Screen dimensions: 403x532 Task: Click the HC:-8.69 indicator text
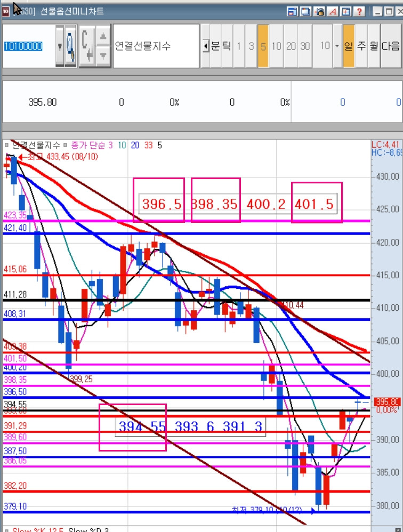[x=386, y=152]
